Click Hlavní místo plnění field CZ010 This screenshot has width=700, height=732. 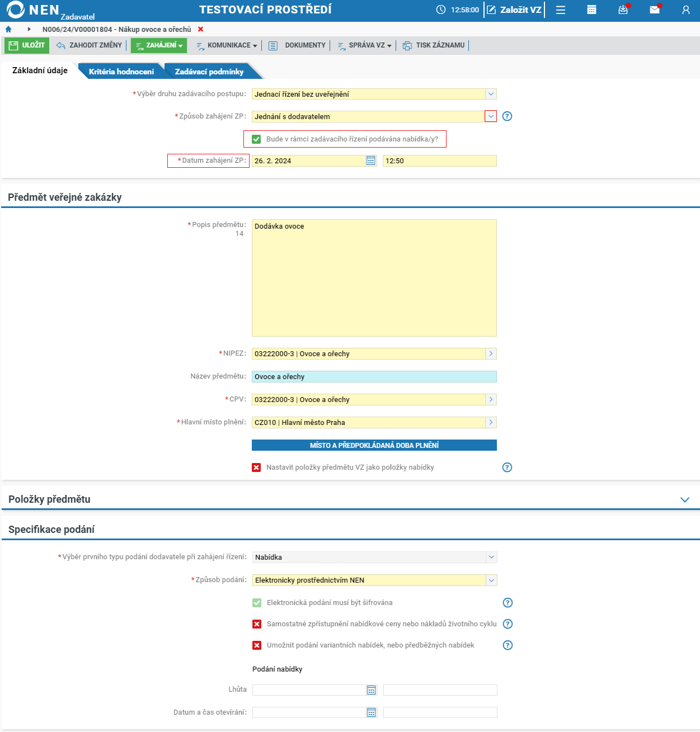(x=369, y=422)
